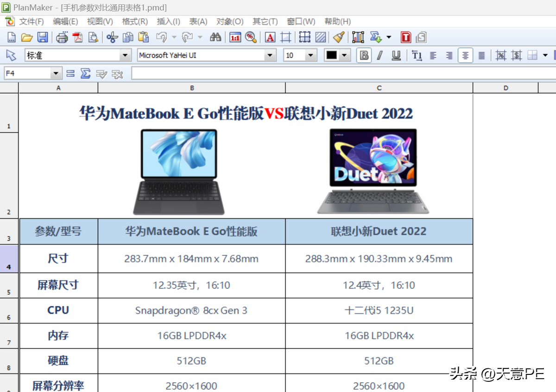This screenshot has width=556, height=392.
Task: Align text left
Action: [x=433, y=56]
